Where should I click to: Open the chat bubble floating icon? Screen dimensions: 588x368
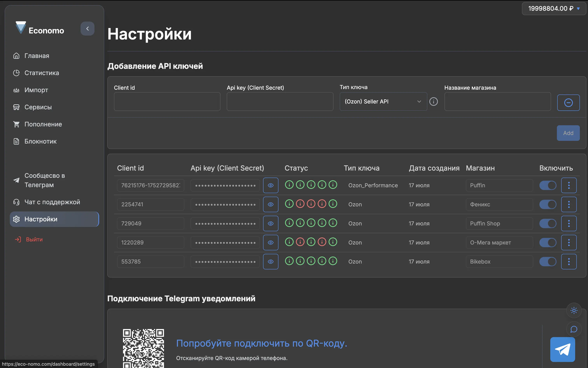(574, 329)
